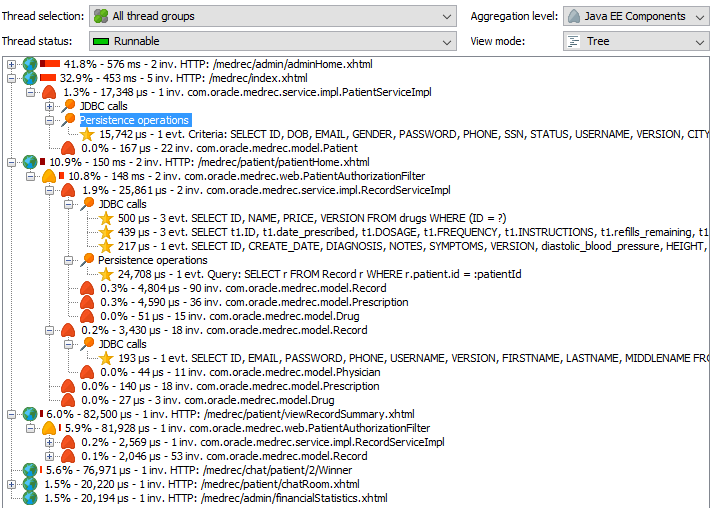712x508 pixels.
Task: Click star icon of Criteria SELECT event
Action: pyautogui.click(x=87, y=134)
